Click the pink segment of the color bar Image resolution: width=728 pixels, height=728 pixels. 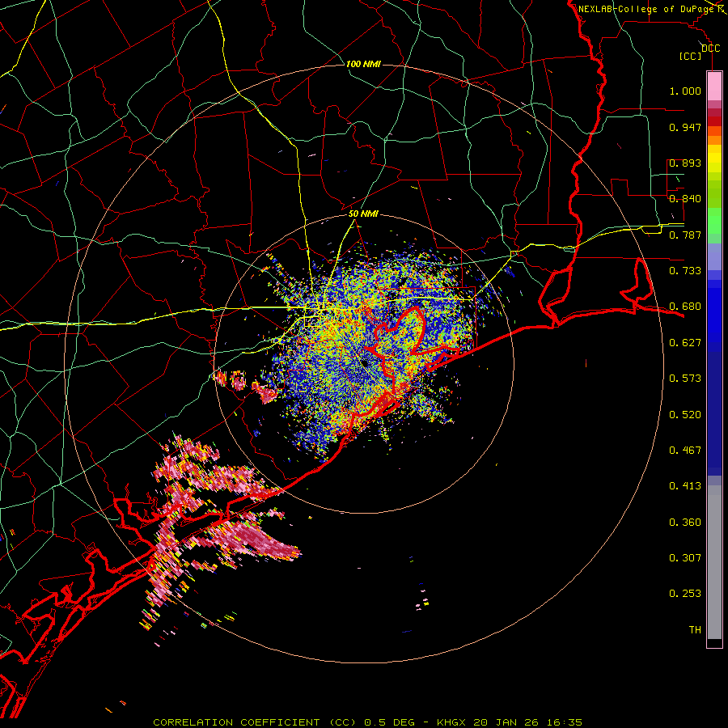(x=714, y=87)
